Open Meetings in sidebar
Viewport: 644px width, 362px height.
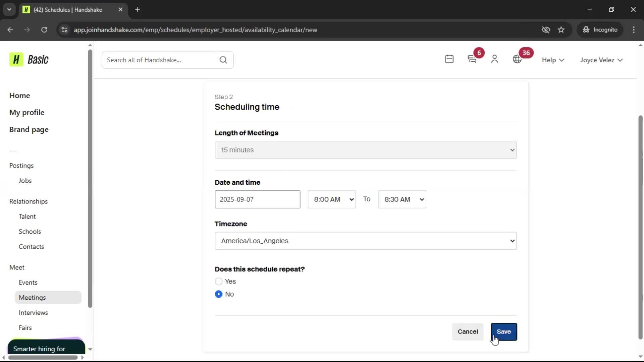pyautogui.click(x=48, y=298)
